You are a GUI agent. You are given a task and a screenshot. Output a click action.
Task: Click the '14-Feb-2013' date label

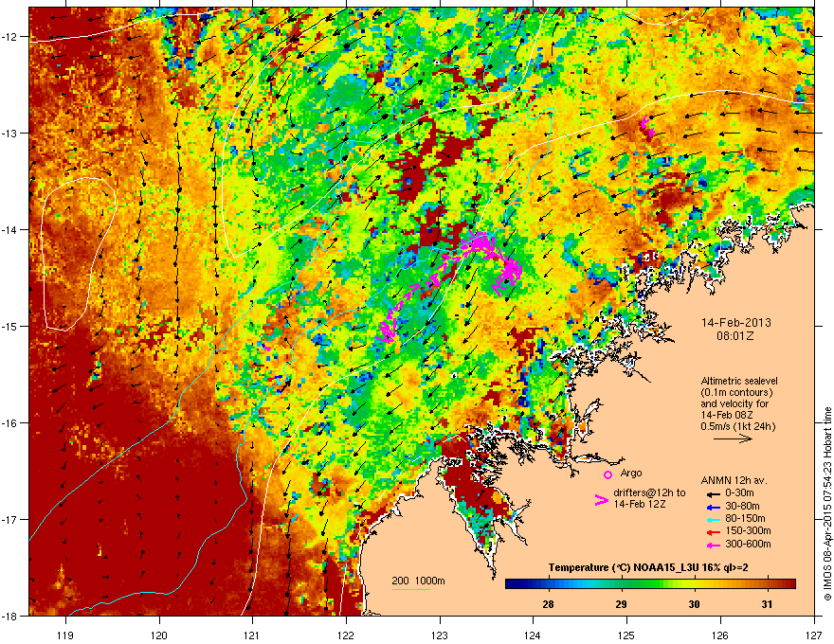pyautogui.click(x=735, y=323)
